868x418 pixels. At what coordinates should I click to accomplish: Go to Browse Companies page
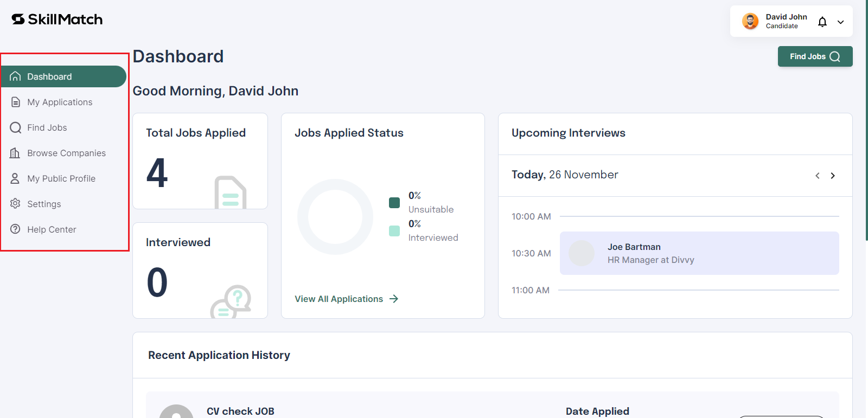click(63, 153)
